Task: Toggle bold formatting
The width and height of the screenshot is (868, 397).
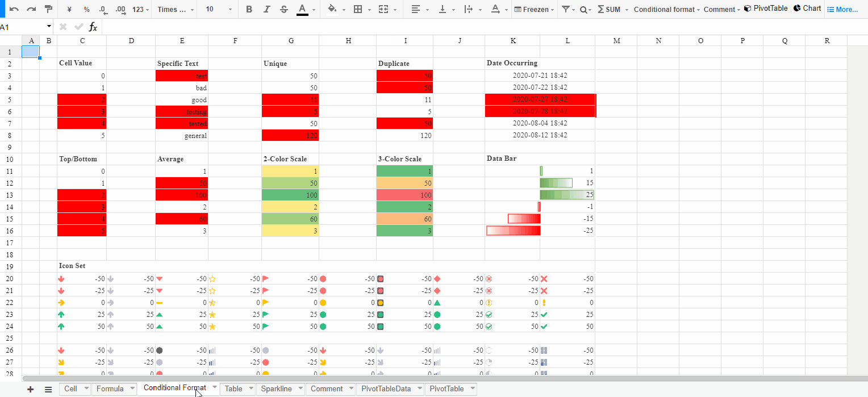Action: [x=249, y=9]
